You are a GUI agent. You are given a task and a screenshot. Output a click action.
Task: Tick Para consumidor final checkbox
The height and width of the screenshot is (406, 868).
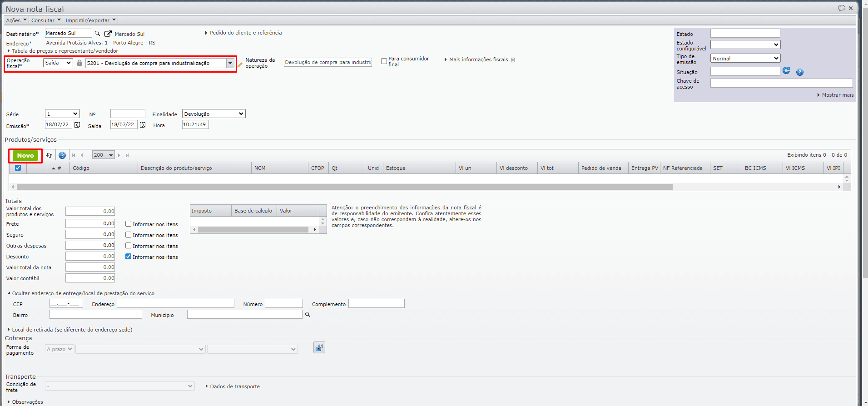tap(384, 61)
